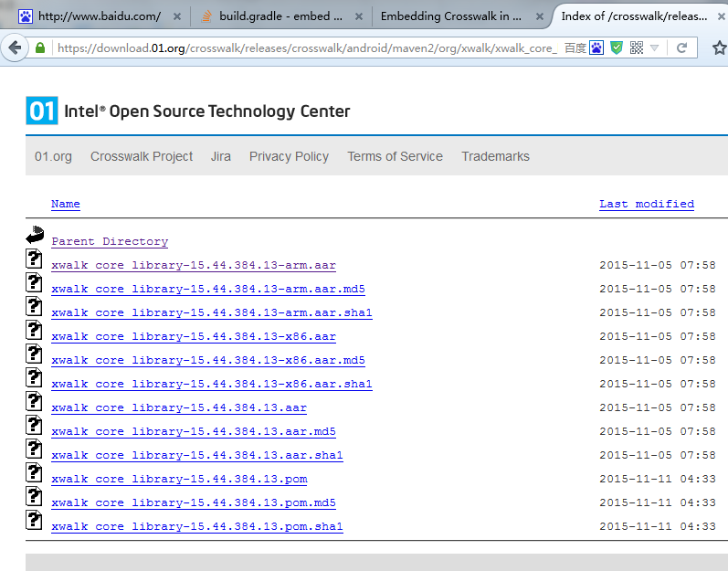Open xwalk_core_library-15.44.384.13-x86.aar.sha1 link
This screenshot has height=571, width=728.
click(x=212, y=384)
